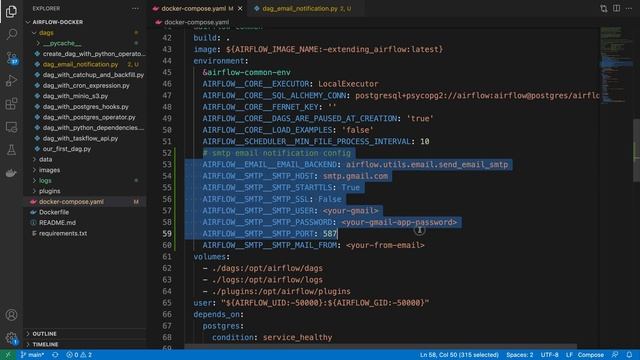The image size is (640, 360).
Task: Open dag_with_catchup_and_backfill.py file
Action: pyautogui.click(x=93, y=75)
